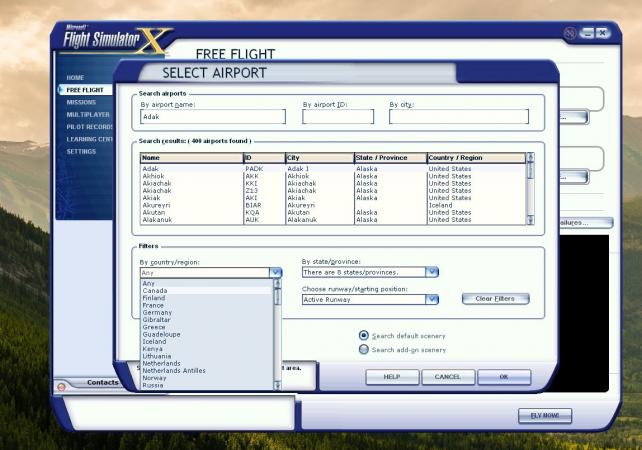Select the Akiachak KKI airport row
642x450 pixels.
coord(333,183)
